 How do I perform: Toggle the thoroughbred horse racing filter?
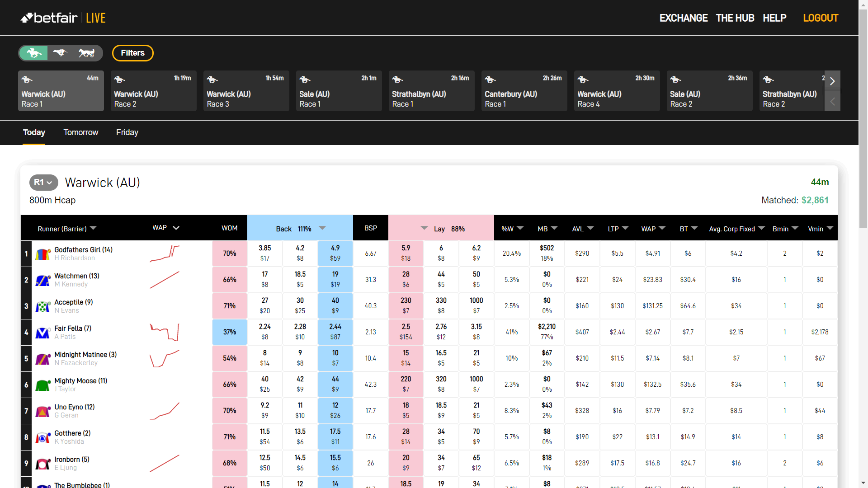(34, 53)
